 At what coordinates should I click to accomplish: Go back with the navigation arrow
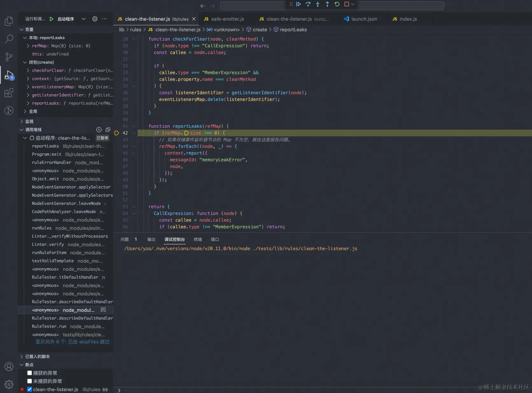(203, 6)
